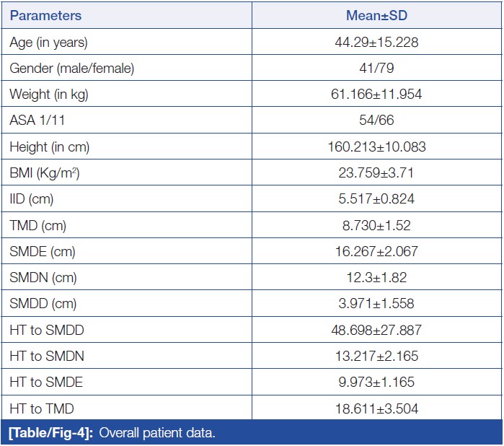Click the Height (in cm) label

(49, 147)
